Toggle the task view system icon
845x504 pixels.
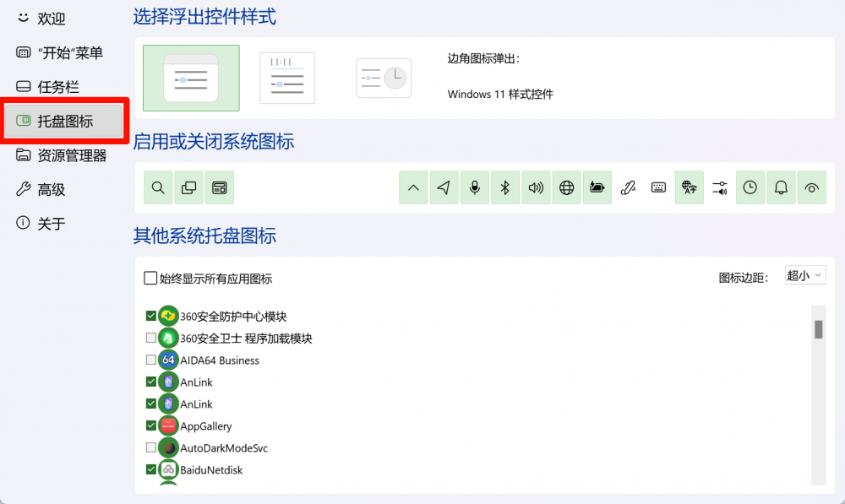pos(188,188)
